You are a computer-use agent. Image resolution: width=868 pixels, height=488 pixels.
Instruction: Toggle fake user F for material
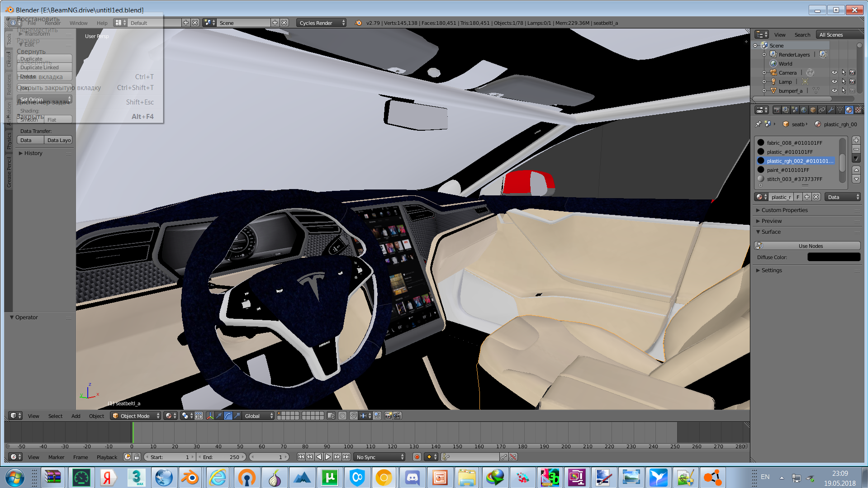(x=798, y=197)
